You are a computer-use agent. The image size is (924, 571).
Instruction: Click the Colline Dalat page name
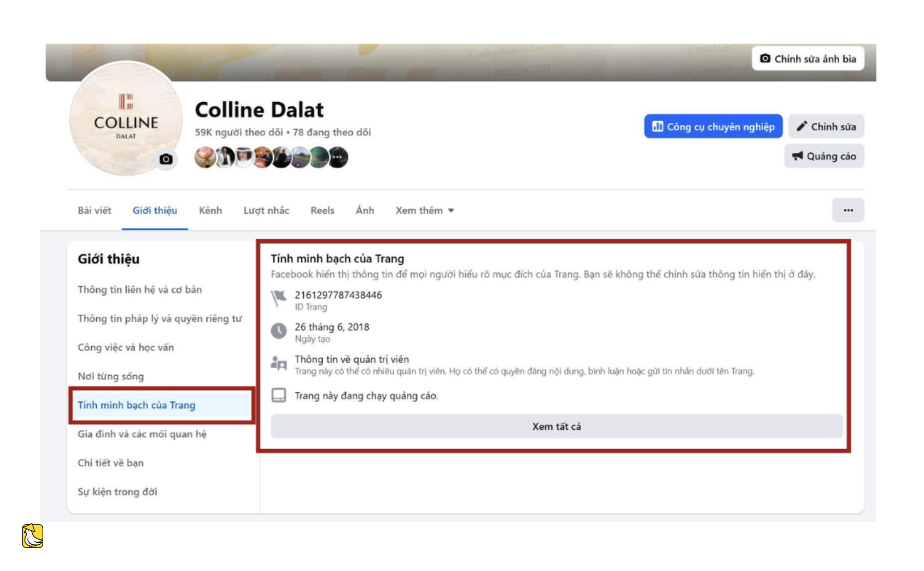(259, 110)
